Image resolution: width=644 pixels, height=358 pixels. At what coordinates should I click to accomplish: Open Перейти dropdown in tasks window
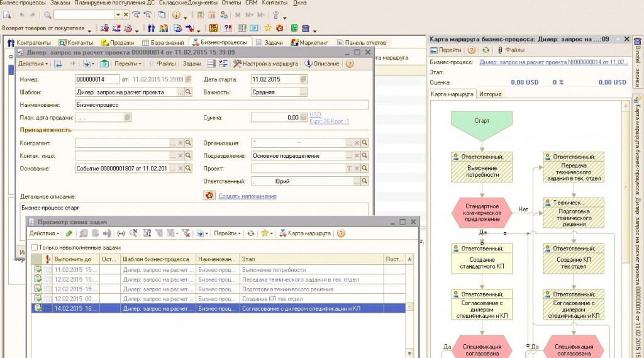pos(227,233)
